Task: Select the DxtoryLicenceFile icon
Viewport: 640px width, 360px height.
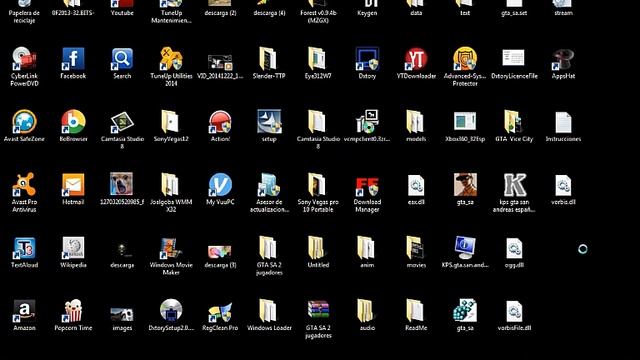Action: click(513, 58)
